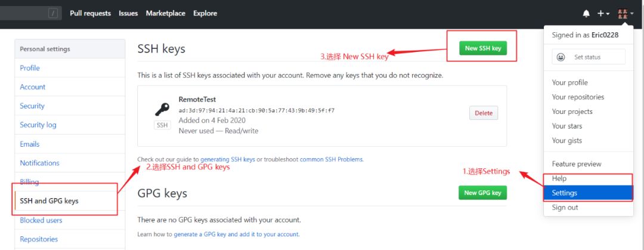Click the Set status button
Screen dimensions: 644x250
tap(589, 57)
